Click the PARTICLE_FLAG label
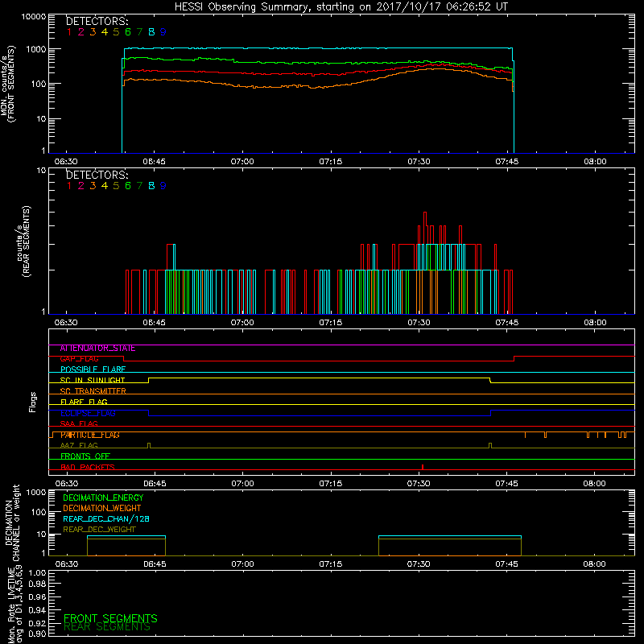This screenshot has height=644, width=644. [90, 435]
